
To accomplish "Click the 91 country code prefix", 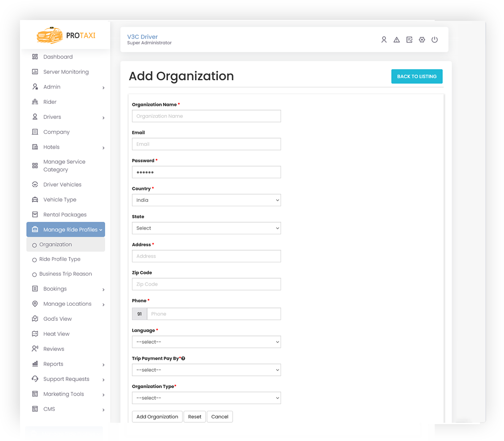I will pyautogui.click(x=139, y=314).
